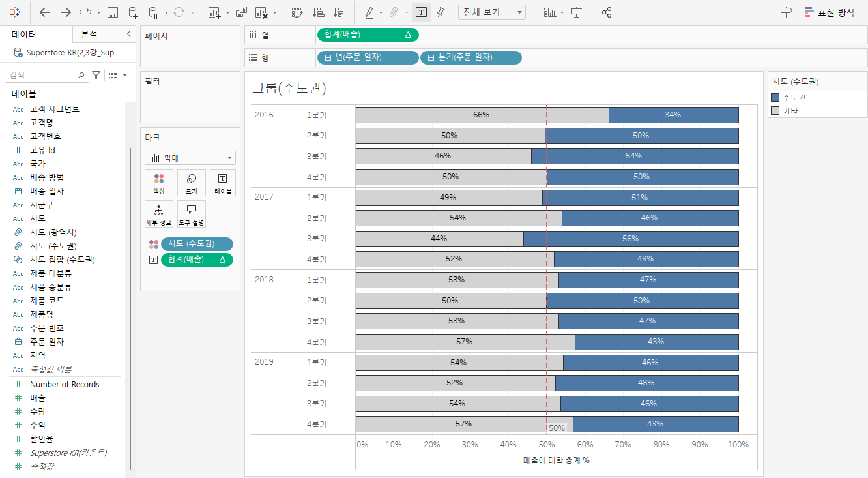Click the Save icon in toolbar
Image resolution: width=868 pixels, height=478 pixels.
tap(112, 12)
